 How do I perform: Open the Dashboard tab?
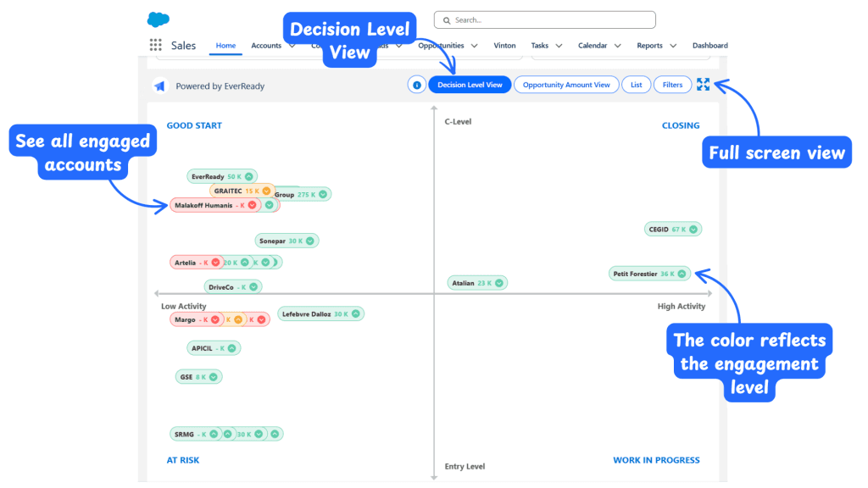(709, 46)
